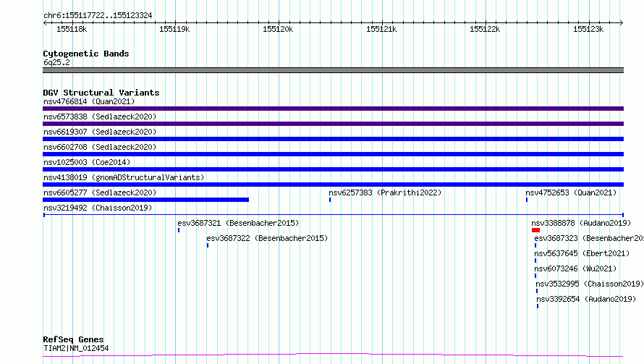Click the 155121k ruler position
644x364 pixels.
381,29
